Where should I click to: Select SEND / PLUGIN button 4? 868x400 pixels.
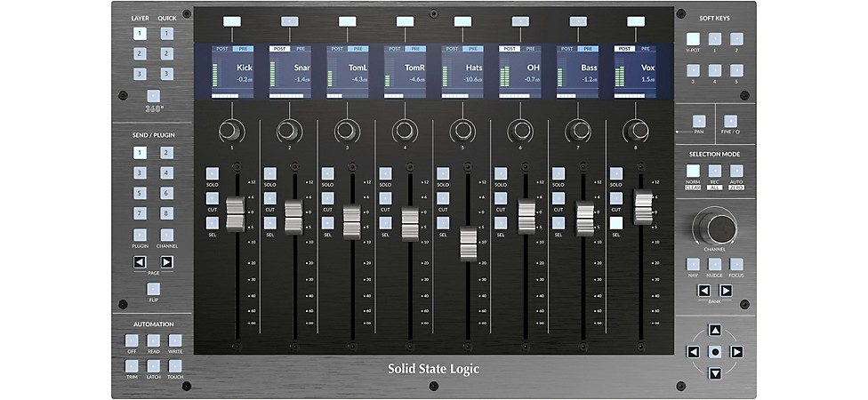point(167,173)
